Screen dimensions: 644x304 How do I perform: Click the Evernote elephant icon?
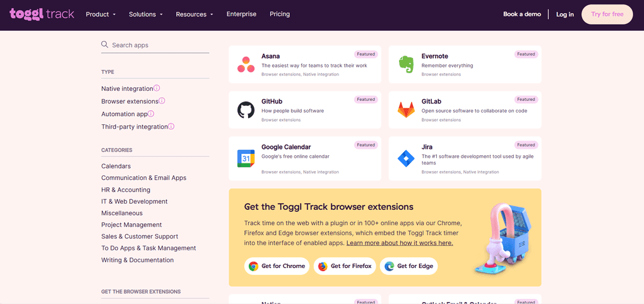tap(406, 64)
